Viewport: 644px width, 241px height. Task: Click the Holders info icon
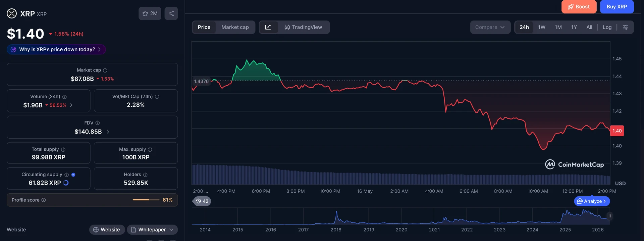coord(145,175)
